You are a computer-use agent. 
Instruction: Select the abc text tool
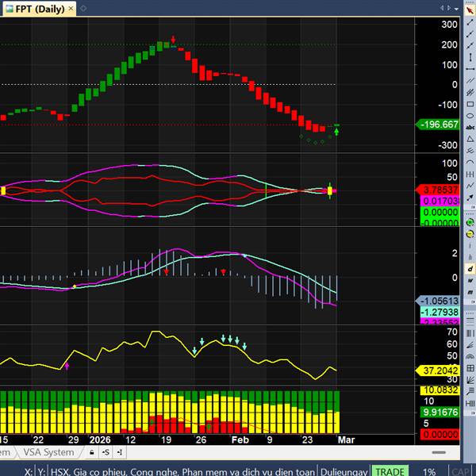click(x=470, y=128)
